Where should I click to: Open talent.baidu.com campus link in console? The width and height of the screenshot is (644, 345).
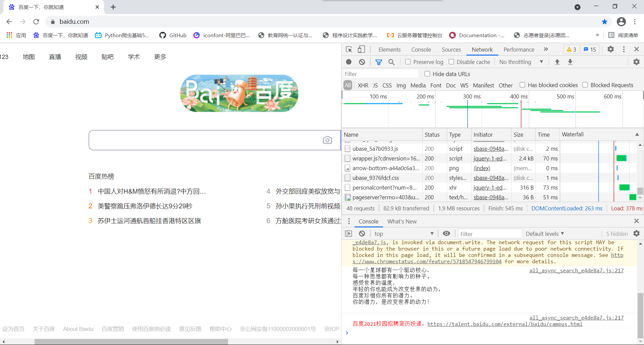coord(505,324)
